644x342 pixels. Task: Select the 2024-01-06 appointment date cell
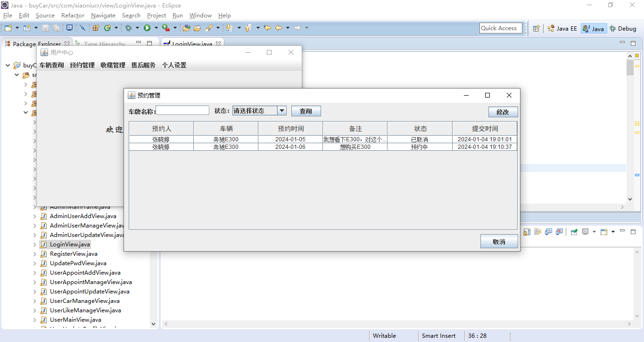tap(290, 147)
